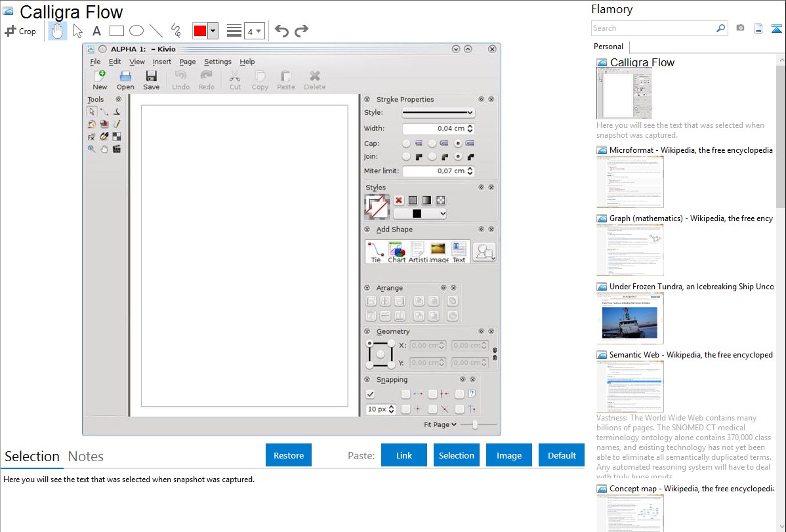Open the line width dropdown showing 4
The height and width of the screenshot is (532, 786).
(x=254, y=31)
